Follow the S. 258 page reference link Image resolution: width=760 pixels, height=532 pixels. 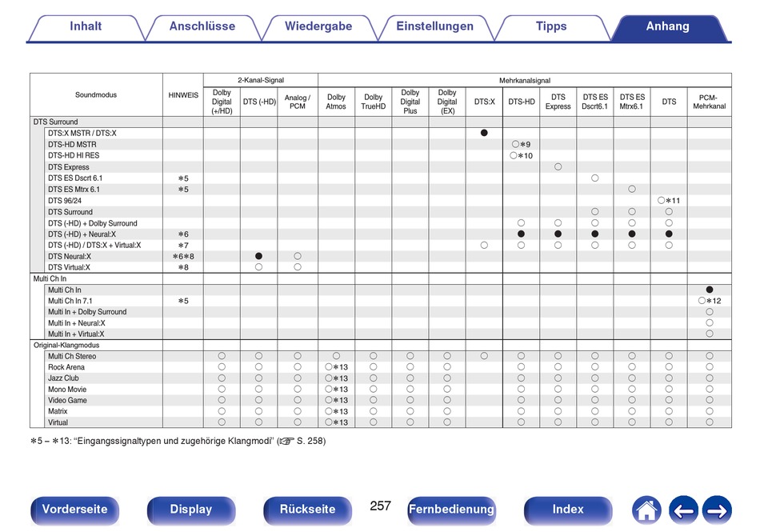(302, 441)
